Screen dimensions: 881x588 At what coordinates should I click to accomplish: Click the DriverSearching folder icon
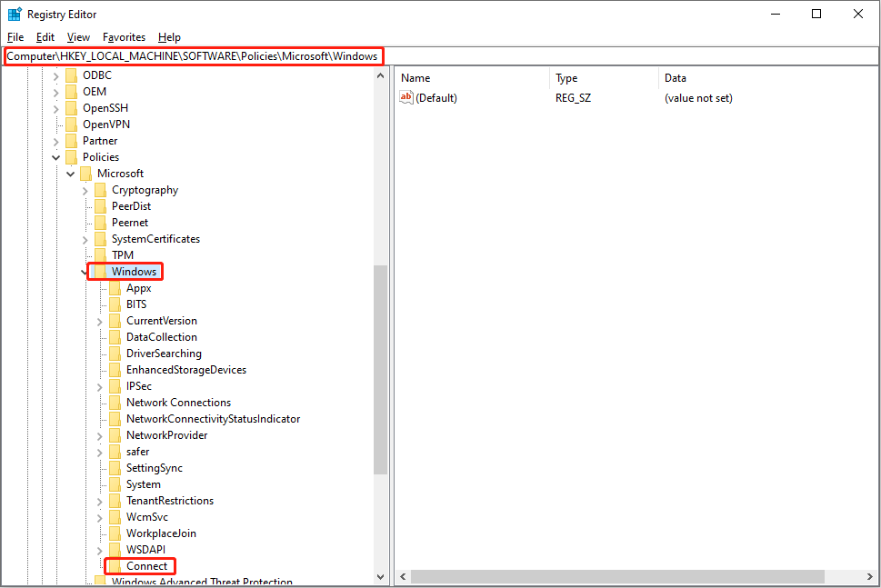(x=115, y=354)
